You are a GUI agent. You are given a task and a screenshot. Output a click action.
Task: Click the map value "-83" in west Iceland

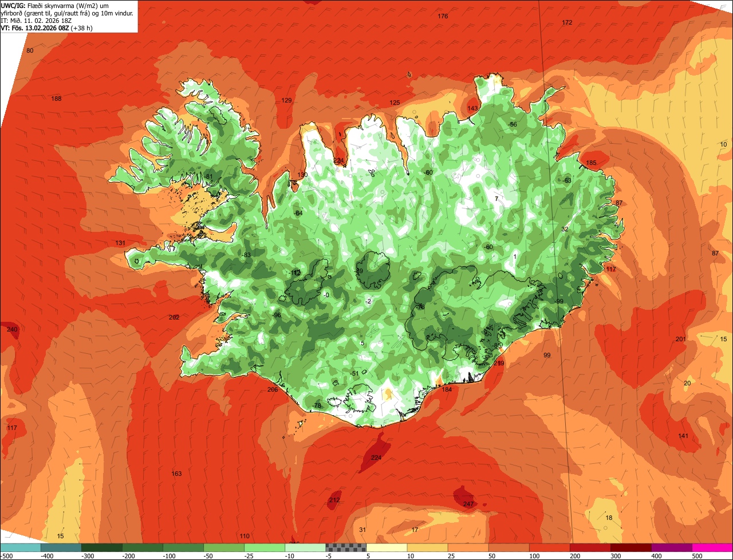246,255
